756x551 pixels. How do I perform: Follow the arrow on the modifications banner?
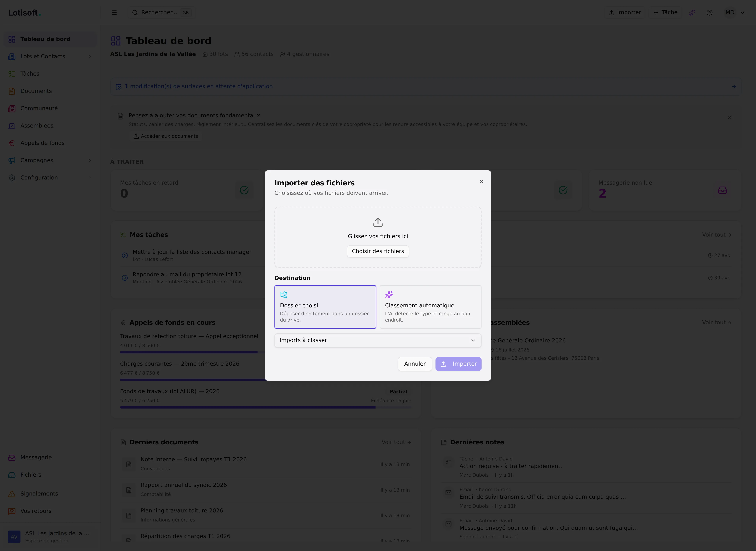point(734,87)
